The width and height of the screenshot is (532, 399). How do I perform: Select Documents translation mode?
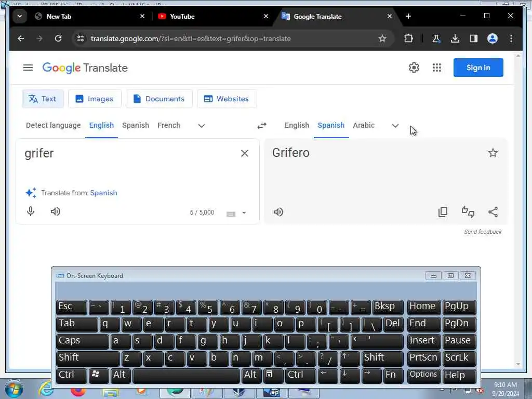pyautogui.click(x=159, y=99)
